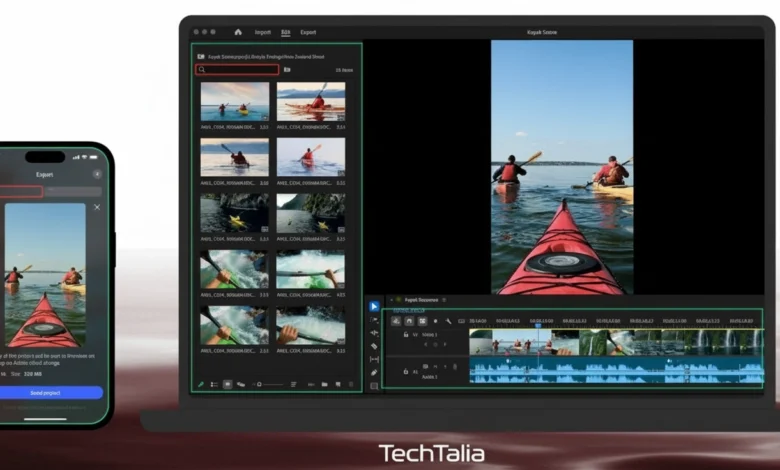Select the Track Select Forward tool
The height and width of the screenshot is (470, 780).
pyautogui.click(x=374, y=319)
